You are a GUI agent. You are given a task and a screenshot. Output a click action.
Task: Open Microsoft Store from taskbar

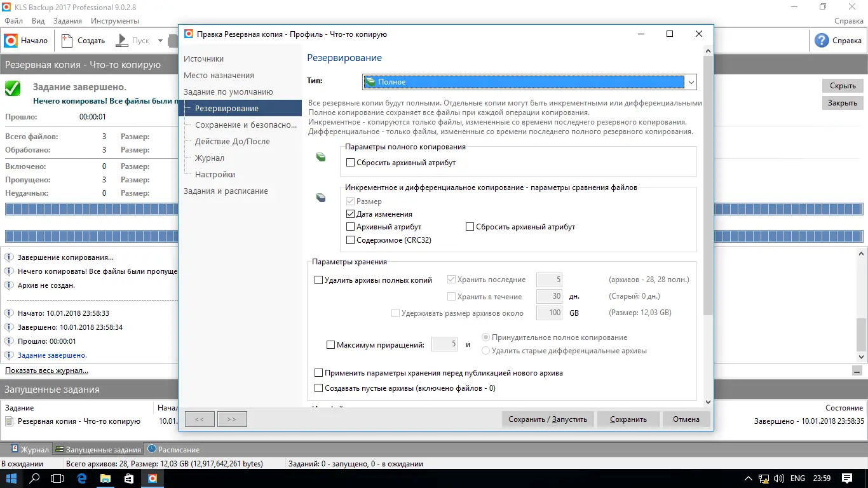tap(128, 478)
